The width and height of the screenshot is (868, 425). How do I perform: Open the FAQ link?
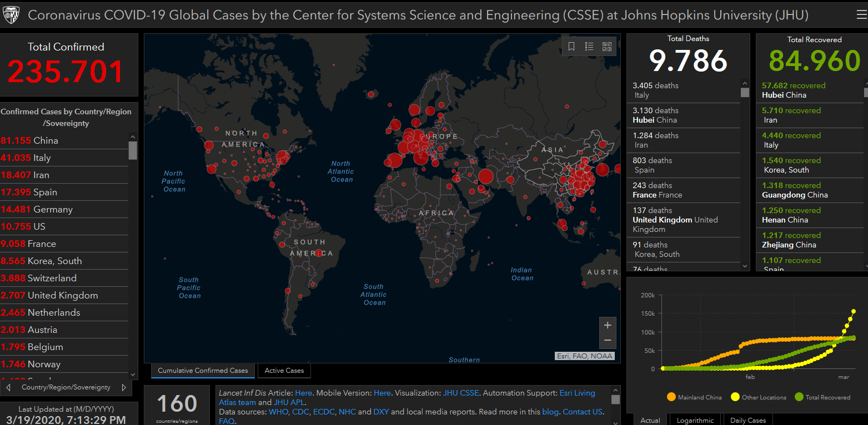227,421
